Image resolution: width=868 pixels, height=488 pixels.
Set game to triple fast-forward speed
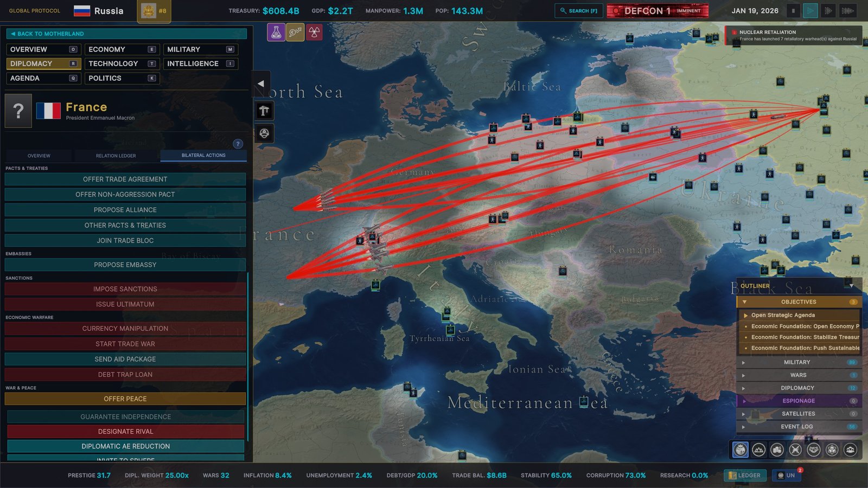[x=848, y=11]
